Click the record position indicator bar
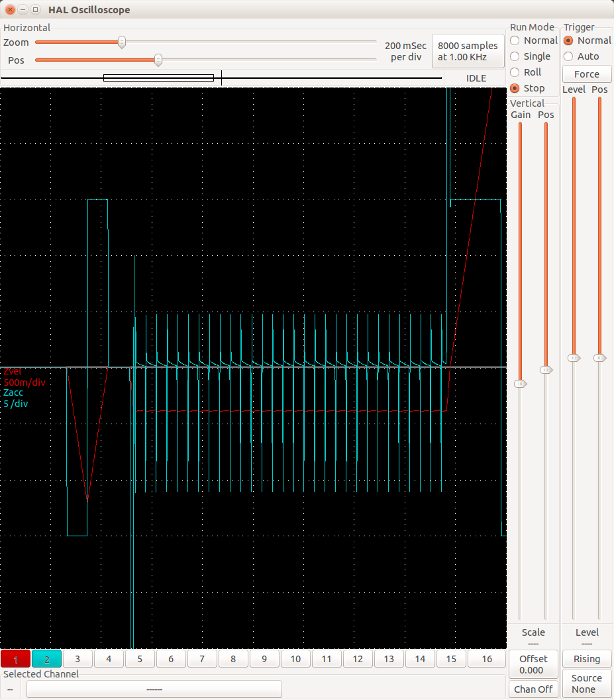 (222, 78)
